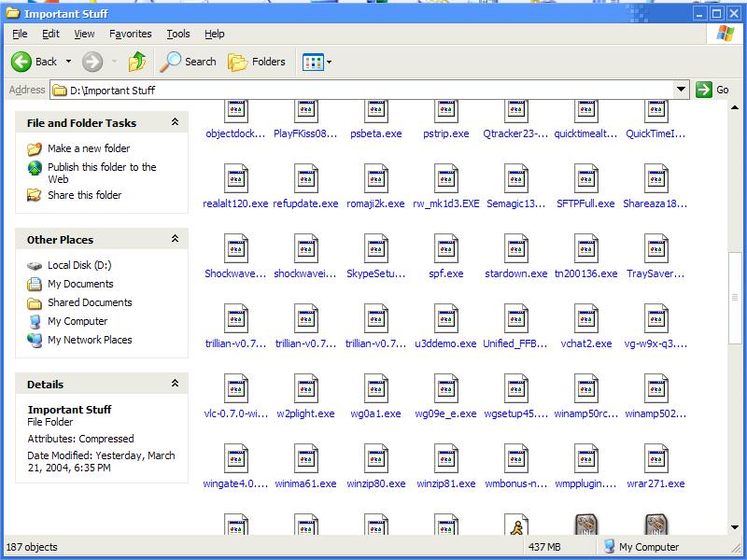Viewport: 747px width, 560px height.
Task: Click the address field D:\Important Stuff
Action: pyautogui.click(x=362, y=90)
